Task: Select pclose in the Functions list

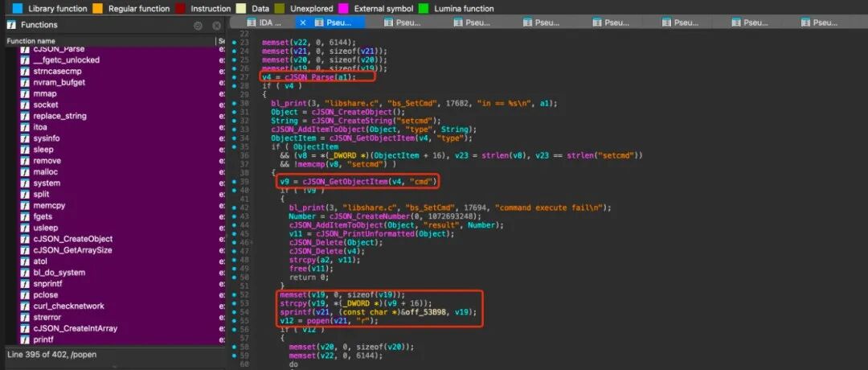Action: click(45, 294)
